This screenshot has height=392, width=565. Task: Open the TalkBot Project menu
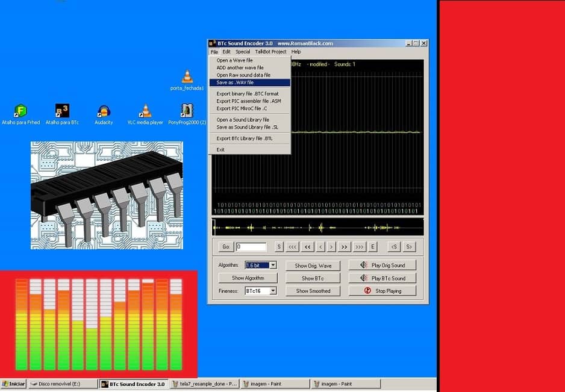(270, 52)
